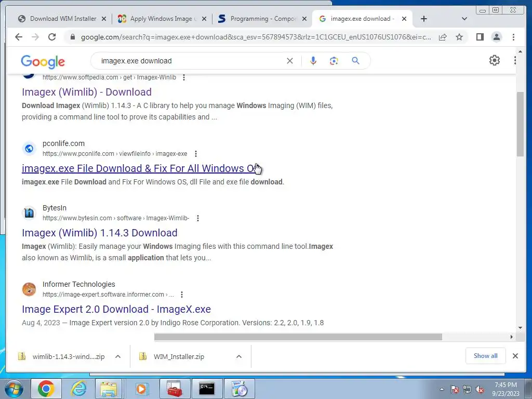The image size is (532, 399).
Task: Close the Download WIM Installer tab
Action: pos(104,19)
